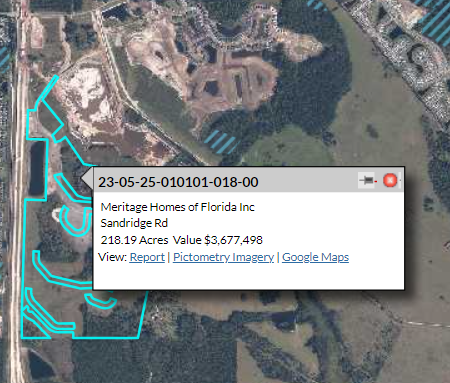Open the parcel Report link

pos(147,257)
